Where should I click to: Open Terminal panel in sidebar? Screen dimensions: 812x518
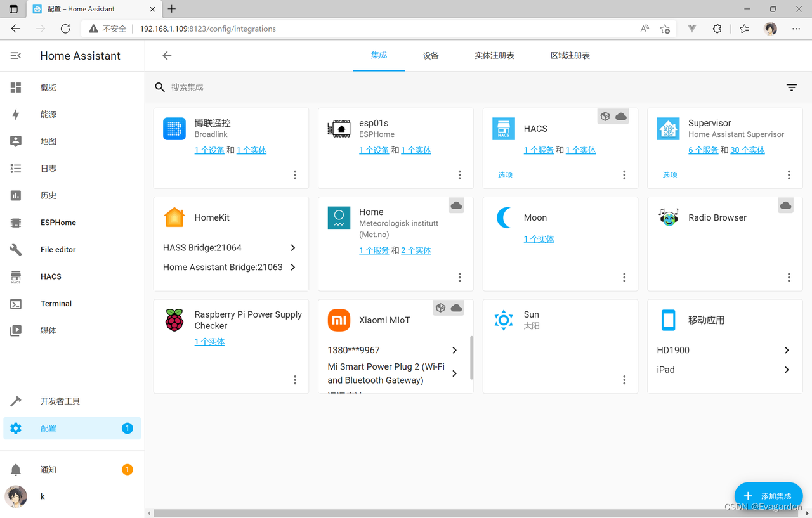pos(72,304)
